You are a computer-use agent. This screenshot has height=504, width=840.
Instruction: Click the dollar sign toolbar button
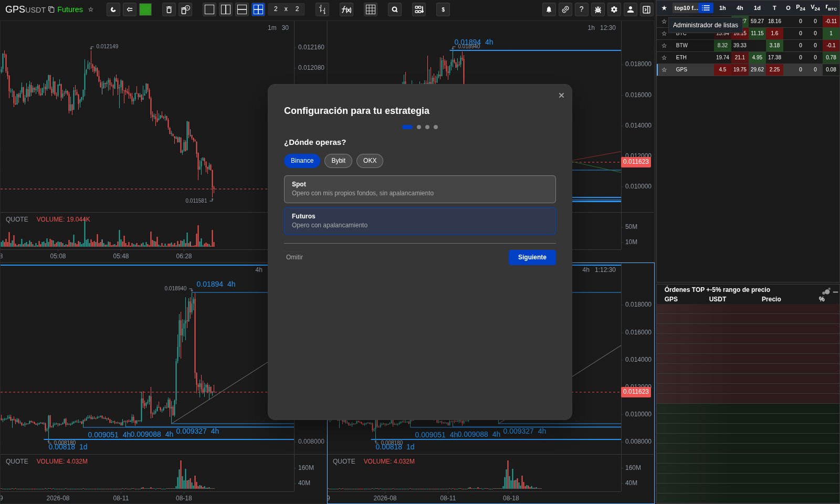tap(443, 9)
